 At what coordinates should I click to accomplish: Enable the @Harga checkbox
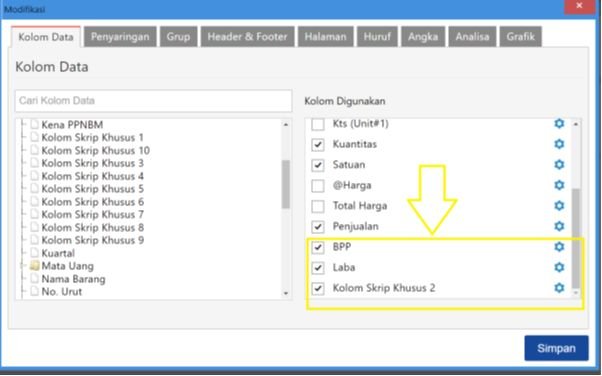[x=318, y=186]
